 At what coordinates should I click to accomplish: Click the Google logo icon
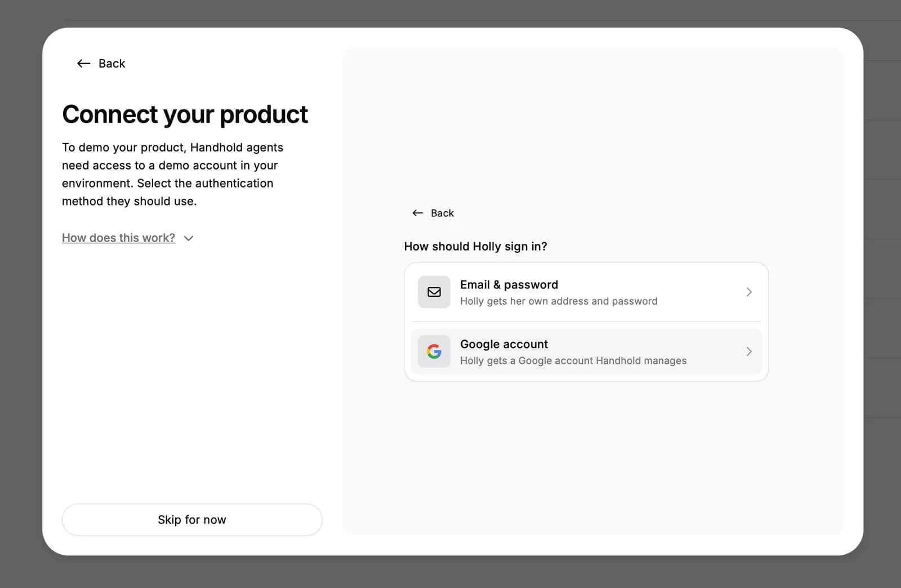coord(434,351)
